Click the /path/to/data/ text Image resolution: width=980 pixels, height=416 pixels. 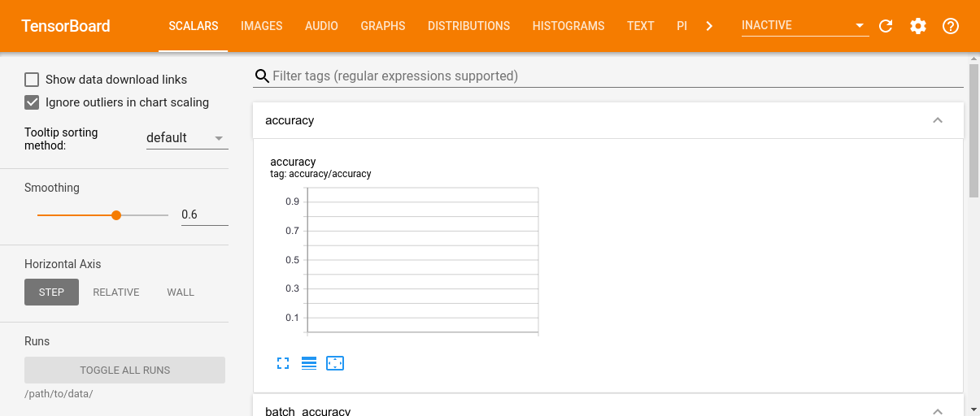59,394
